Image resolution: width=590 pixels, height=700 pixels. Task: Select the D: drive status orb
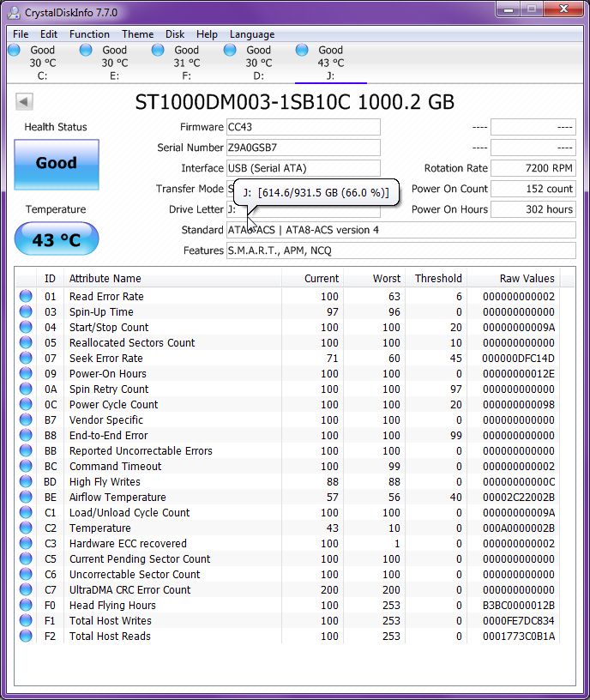coord(230,50)
